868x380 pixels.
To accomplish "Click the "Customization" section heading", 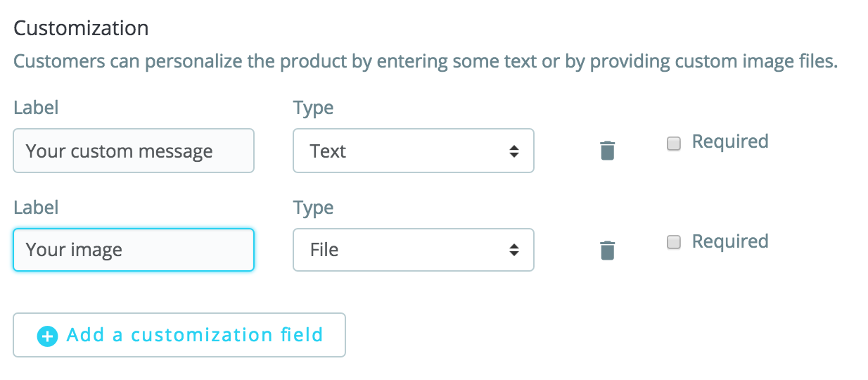I will pyautogui.click(x=81, y=28).
